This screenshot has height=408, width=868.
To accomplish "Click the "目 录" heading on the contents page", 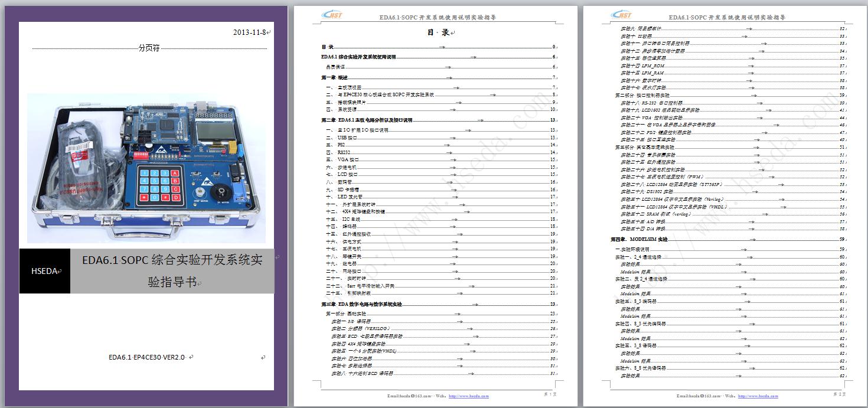I will (439, 32).
